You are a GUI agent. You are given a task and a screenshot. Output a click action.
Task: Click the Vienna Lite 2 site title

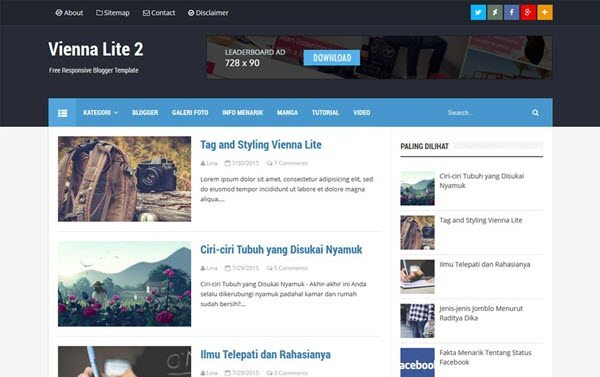(96, 49)
